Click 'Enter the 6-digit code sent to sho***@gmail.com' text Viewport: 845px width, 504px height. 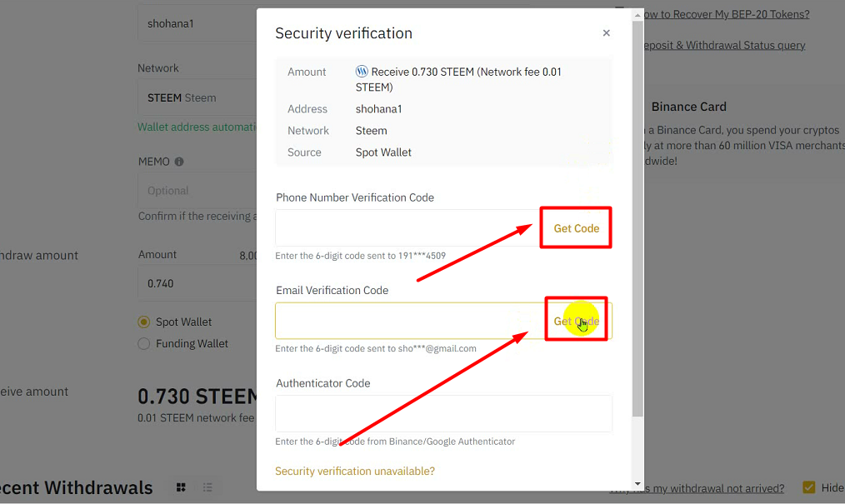pos(376,348)
